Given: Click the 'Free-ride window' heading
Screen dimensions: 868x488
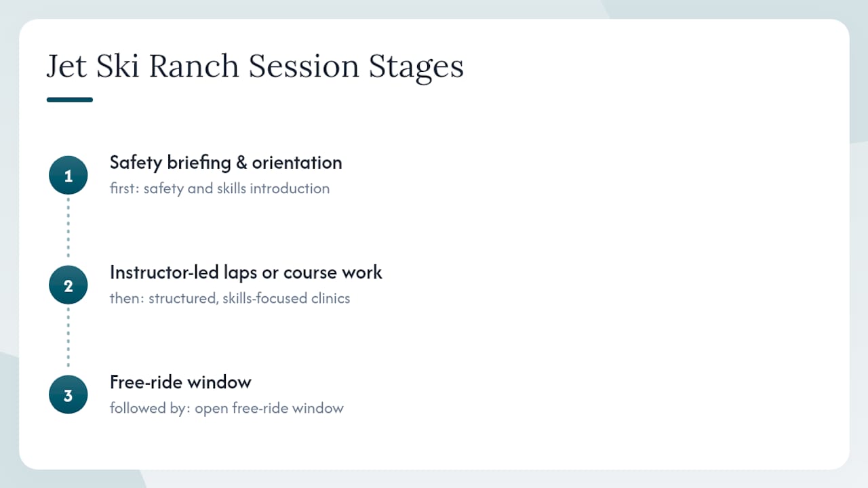Looking at the screenshot, I should 180,382.
